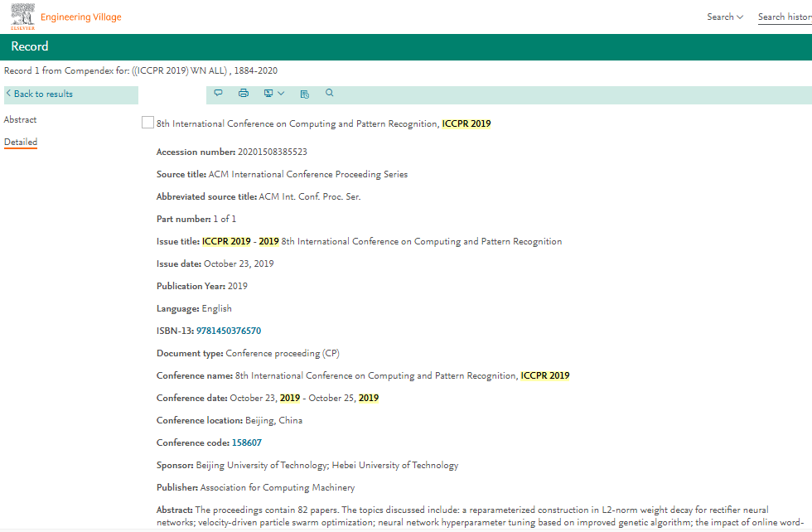This screenshot has width=812, height=532.
Task: Click the highlighted ICCPR 2019 in title
Action: click(x=466, y=124)
